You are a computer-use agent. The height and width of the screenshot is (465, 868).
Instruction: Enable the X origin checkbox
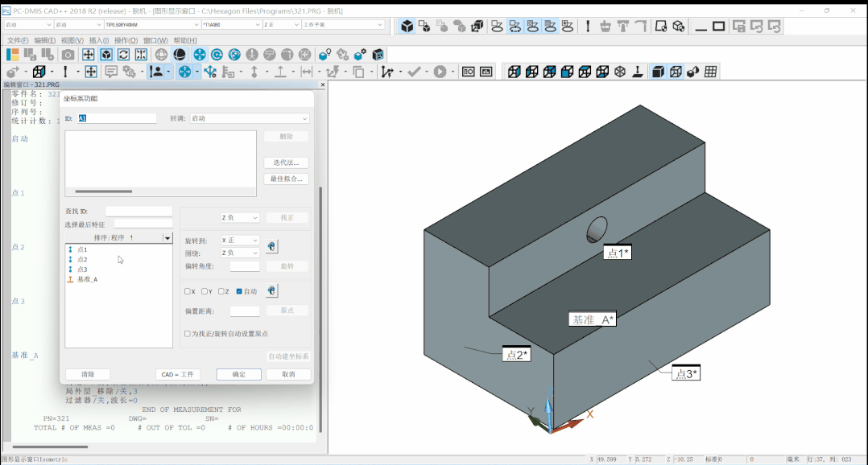(188, 291)
